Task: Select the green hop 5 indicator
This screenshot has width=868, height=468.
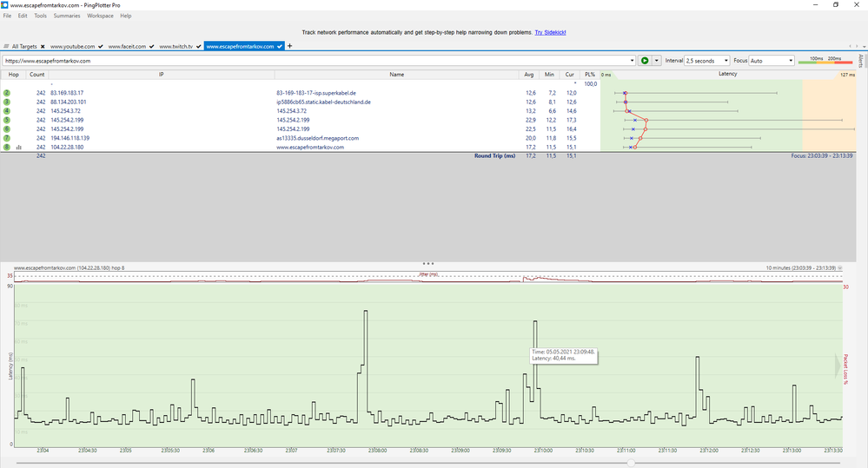Action: point(7,120)
